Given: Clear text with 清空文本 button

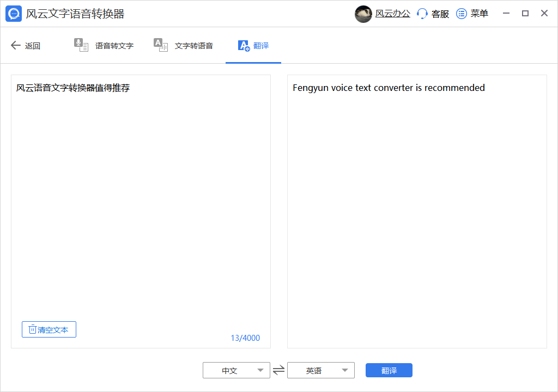Looking at the screenshot, I should 49,329.
